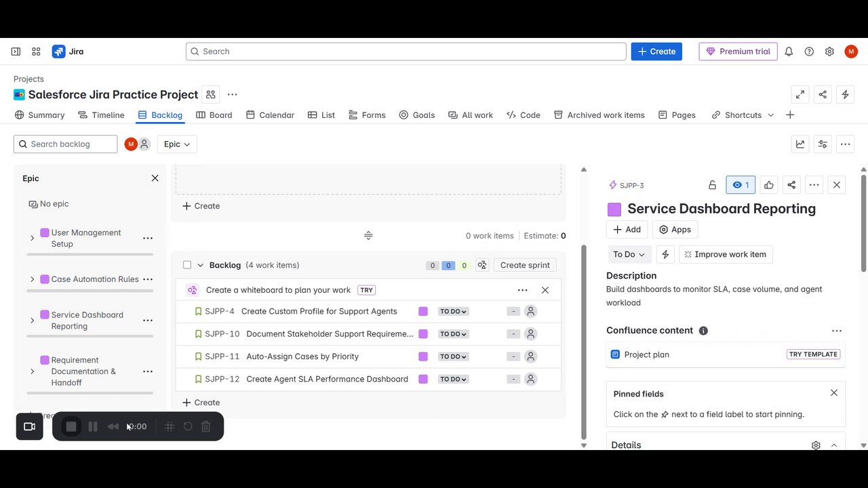
Task: Open Jira settings gear in header
Action: [x=829, y=52]
